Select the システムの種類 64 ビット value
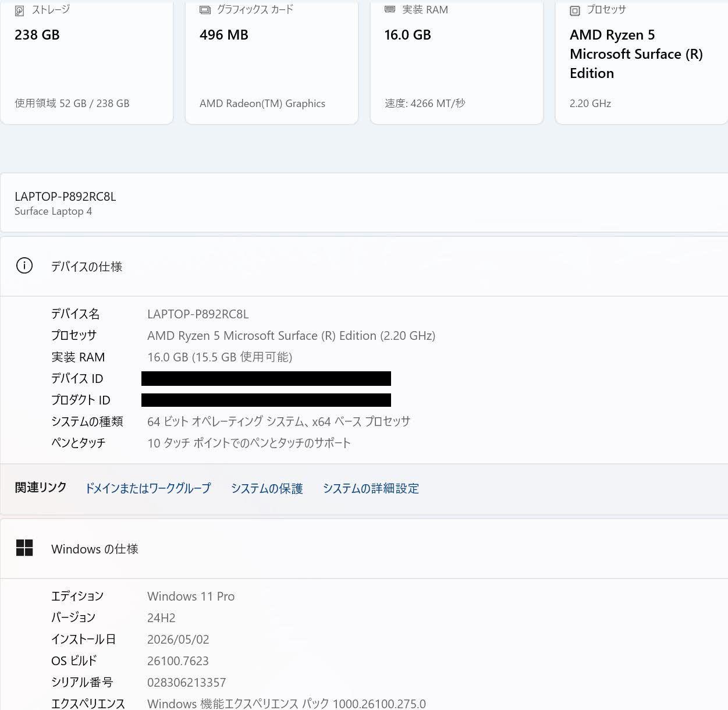Viewport: 728px width, 710px height. tap(279, 421)
